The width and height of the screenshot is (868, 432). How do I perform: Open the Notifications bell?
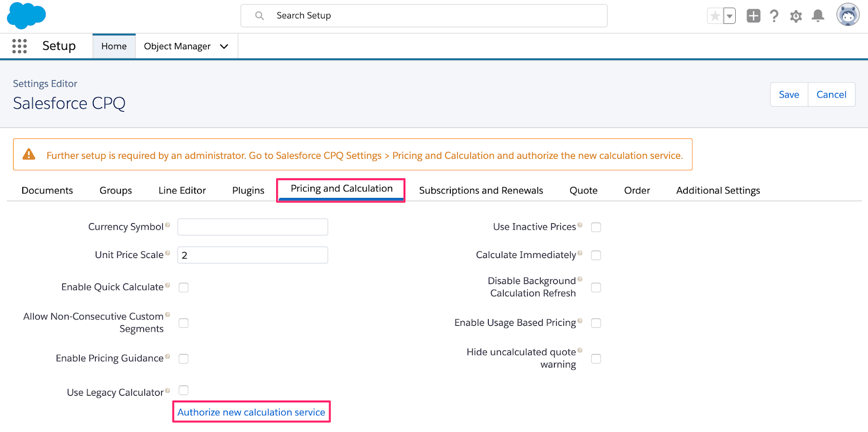click(818, 16)
